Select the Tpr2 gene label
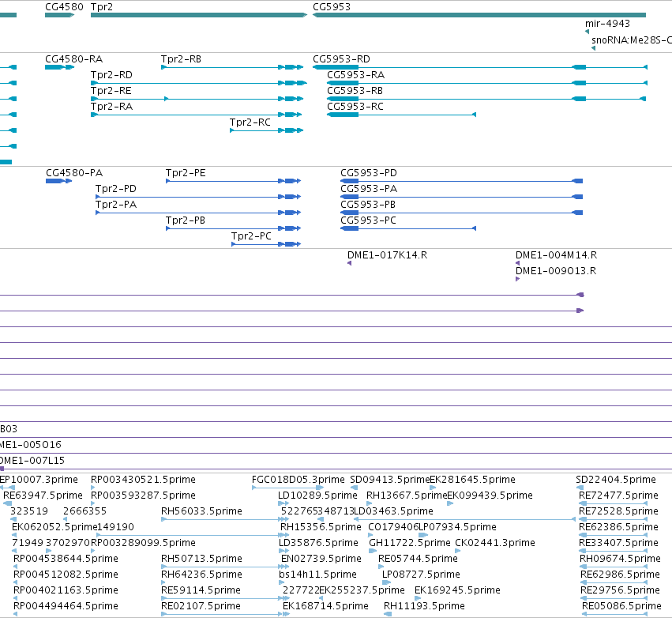672x618 pixels. click(102, 7)
